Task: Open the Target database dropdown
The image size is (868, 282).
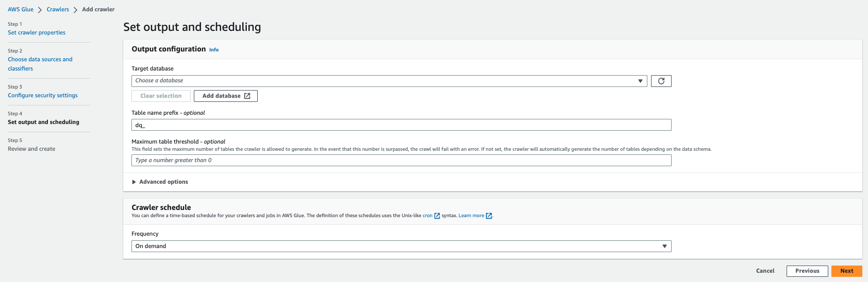Action: click(389, 81)
